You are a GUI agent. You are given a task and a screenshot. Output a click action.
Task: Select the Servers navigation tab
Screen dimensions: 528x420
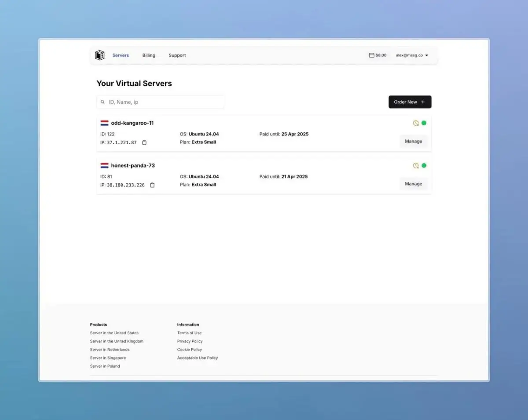pos(121,55)
